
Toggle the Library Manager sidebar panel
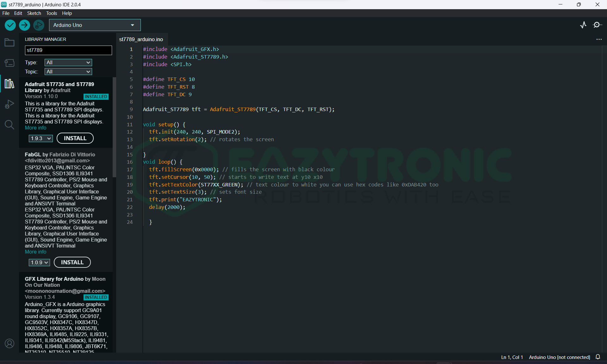[x=9, y=84]
